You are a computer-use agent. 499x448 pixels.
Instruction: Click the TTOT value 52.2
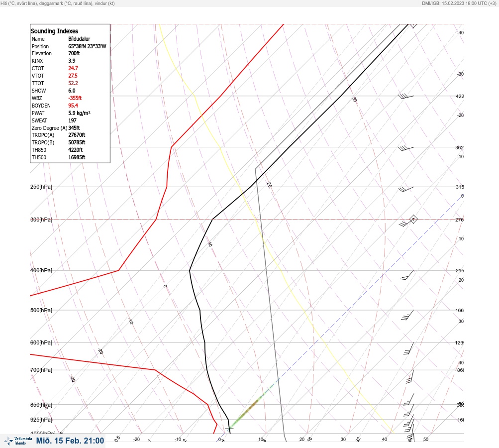click(x=73, y=83)
